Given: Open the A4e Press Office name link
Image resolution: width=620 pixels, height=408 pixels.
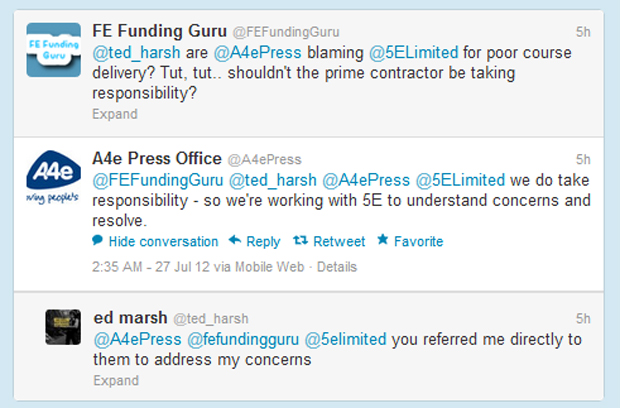Looking at the screenshot, I should [157, 159].
